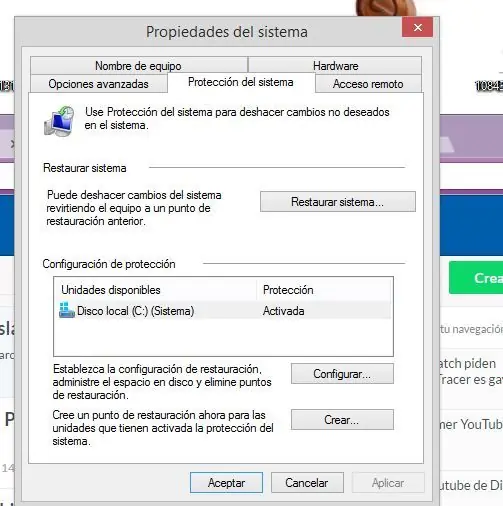Click the system protection computer icon
The width and height of the screenshot is (503, 506).
59,121
